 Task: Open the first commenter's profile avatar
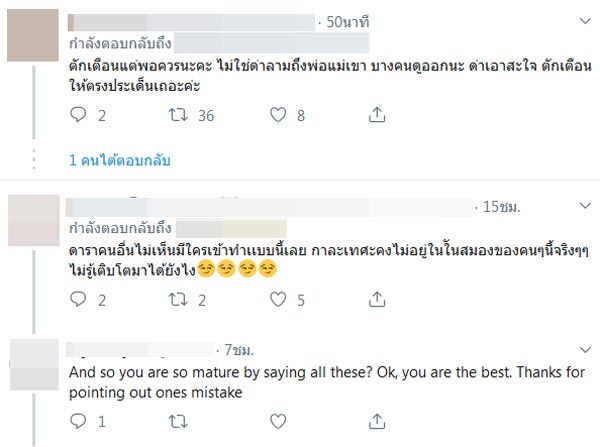click(x=31, y=37)
